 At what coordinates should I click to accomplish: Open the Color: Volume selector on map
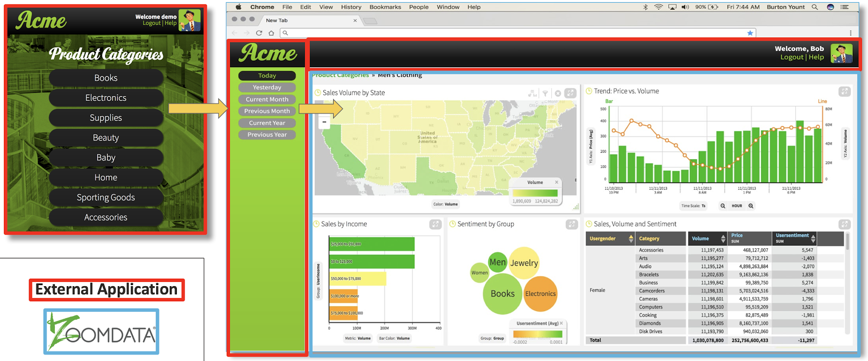pyautogui.click(x=445, y=204)
